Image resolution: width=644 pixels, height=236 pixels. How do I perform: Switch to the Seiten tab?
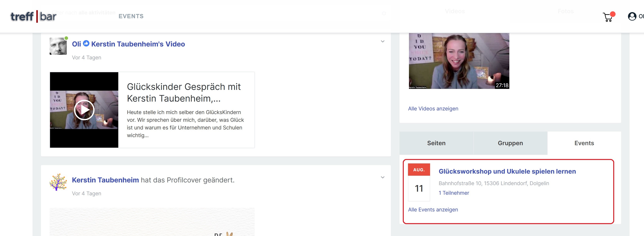pos(436,143)
